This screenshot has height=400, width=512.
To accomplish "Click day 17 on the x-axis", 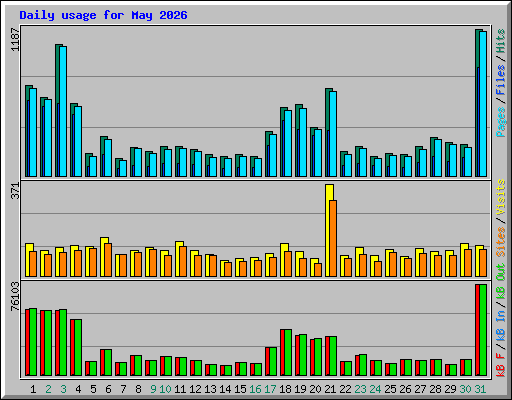I will coord(270,389).
